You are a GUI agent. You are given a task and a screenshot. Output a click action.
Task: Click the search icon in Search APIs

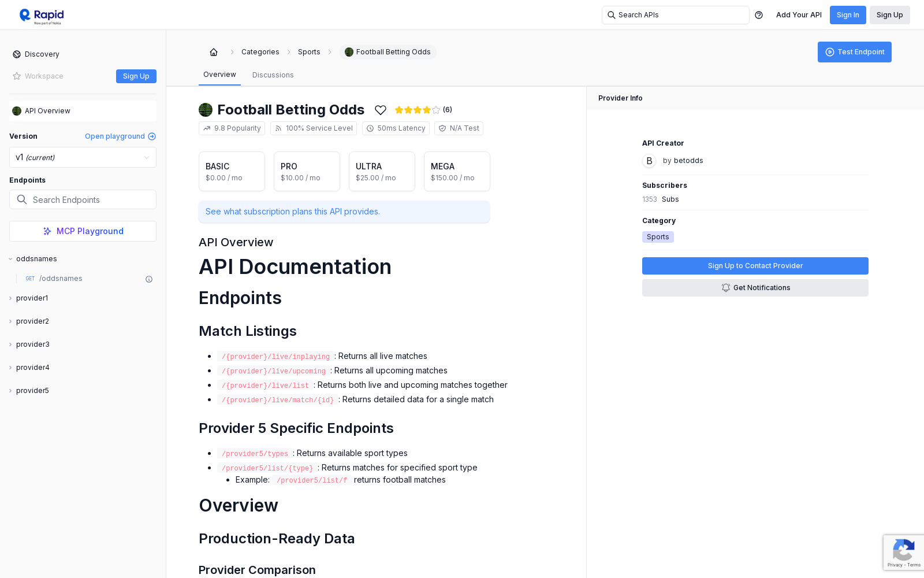click(611, 15)
